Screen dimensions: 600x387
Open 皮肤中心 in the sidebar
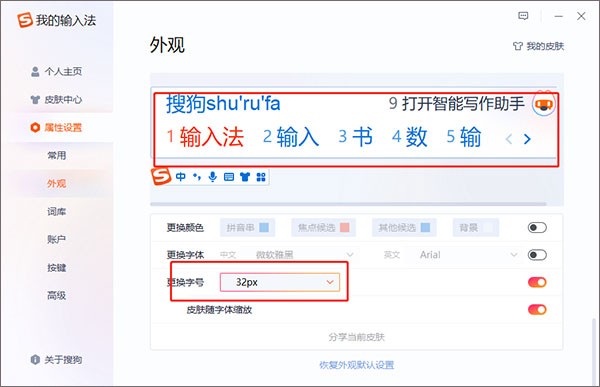tap(56, 100)
